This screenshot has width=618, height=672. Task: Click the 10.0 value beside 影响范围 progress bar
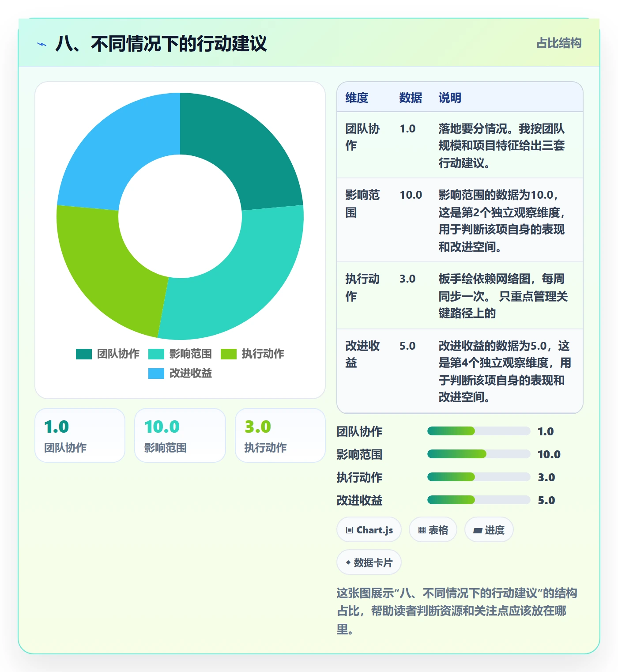click(x=549, y=454)
